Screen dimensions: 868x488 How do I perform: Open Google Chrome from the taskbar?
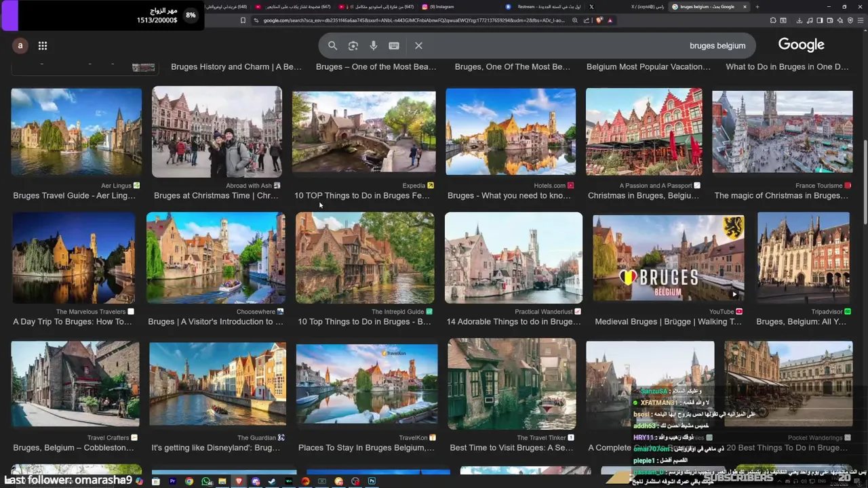(189, 481)
